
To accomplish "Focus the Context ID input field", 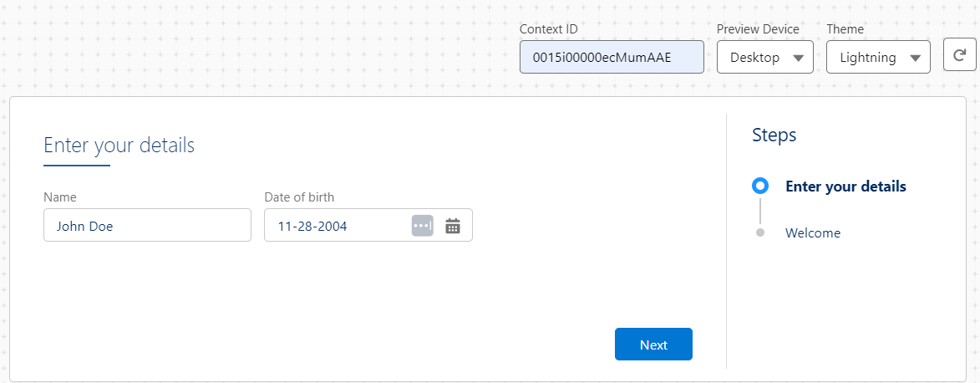I will [x=612, y=58].
